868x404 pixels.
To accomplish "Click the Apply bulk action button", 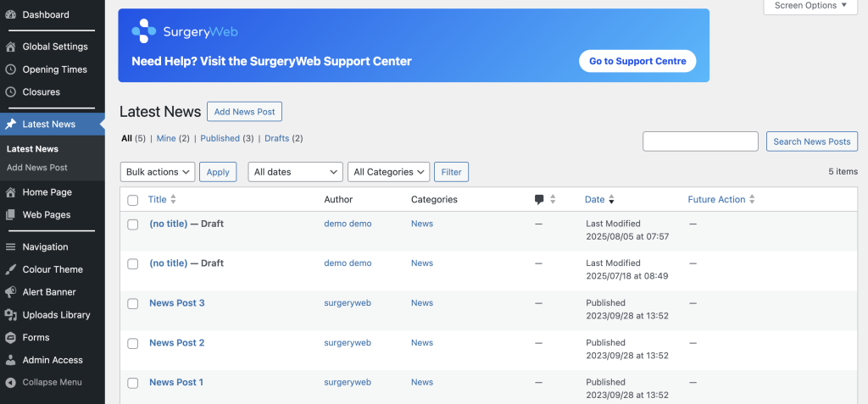I will point(218,172).
